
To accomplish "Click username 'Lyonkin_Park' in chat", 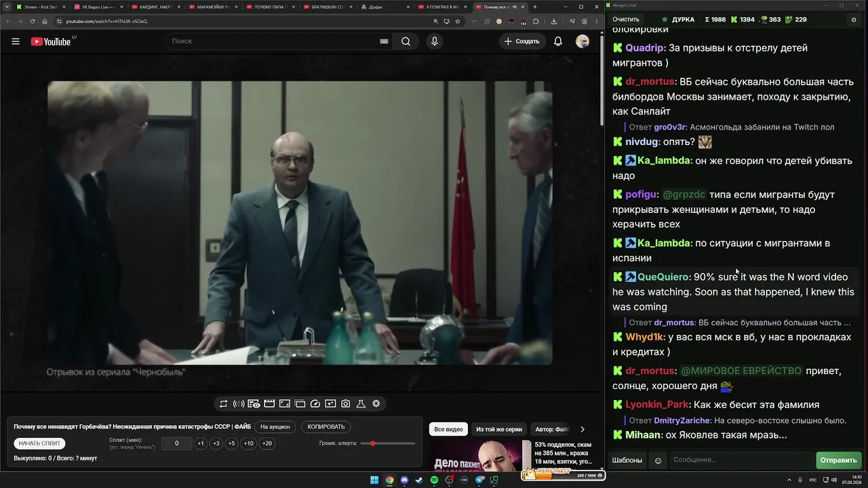I will point(657,405).
